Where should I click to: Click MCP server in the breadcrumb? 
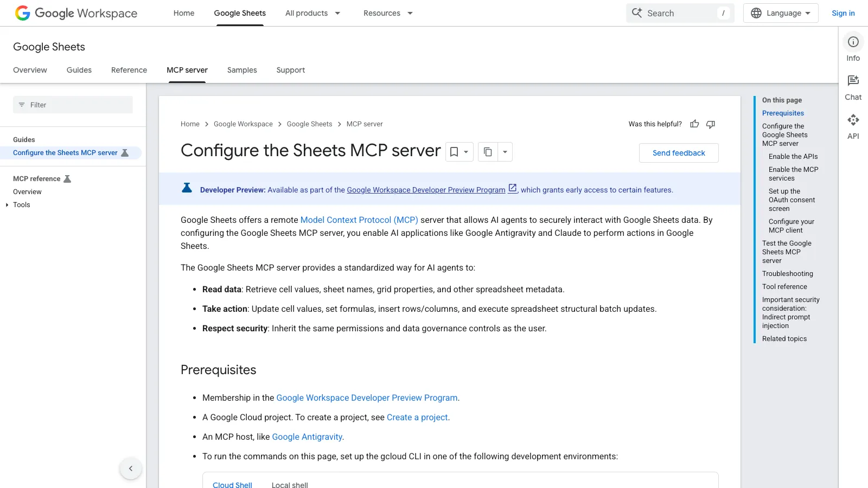[x=365, y=124]
